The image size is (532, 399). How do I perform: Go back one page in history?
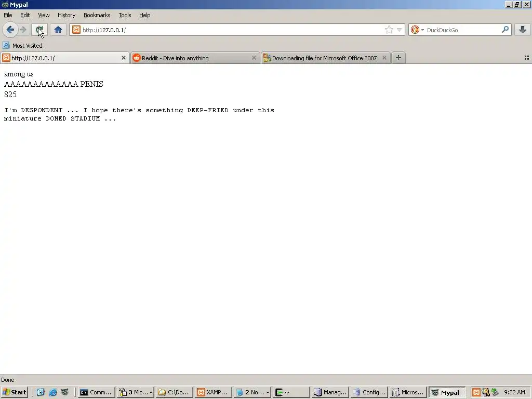tap(10, 30)
